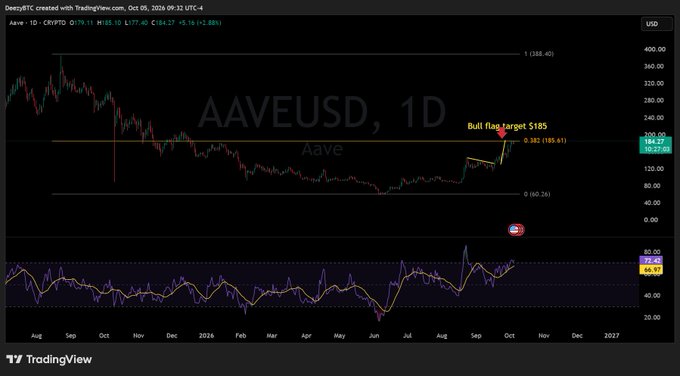Open the USD currency selector

(x=657, y=24)
